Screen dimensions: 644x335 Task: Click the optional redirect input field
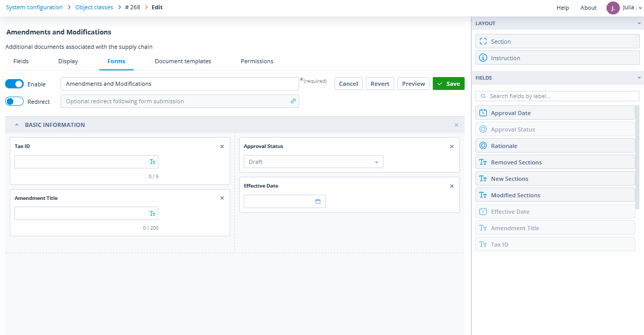click(180, 101)
